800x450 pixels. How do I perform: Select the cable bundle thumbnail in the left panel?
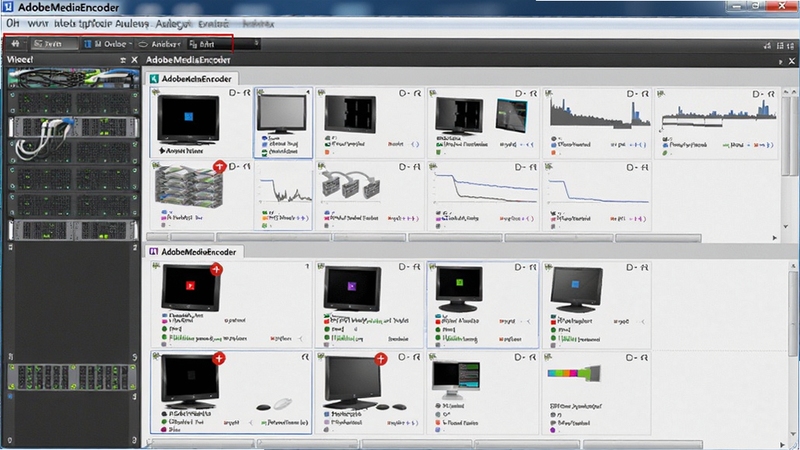pos(73,78)
